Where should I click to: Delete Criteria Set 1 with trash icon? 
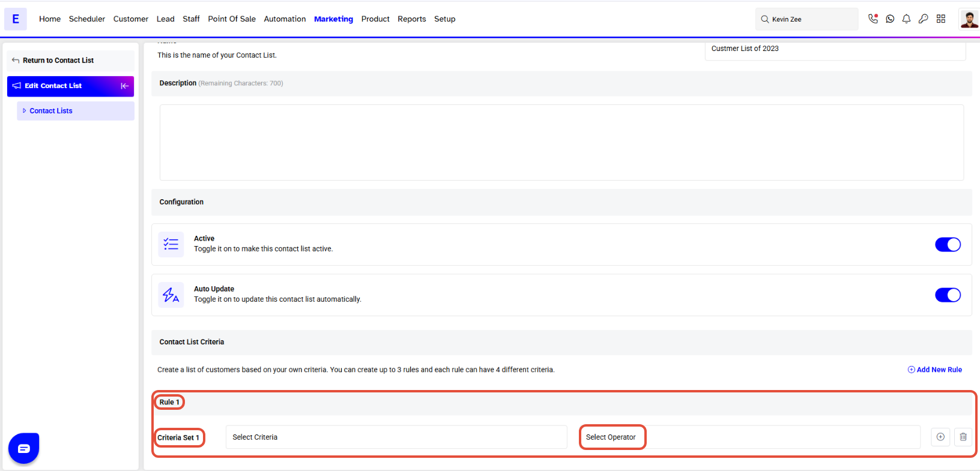tap(963, 437)
